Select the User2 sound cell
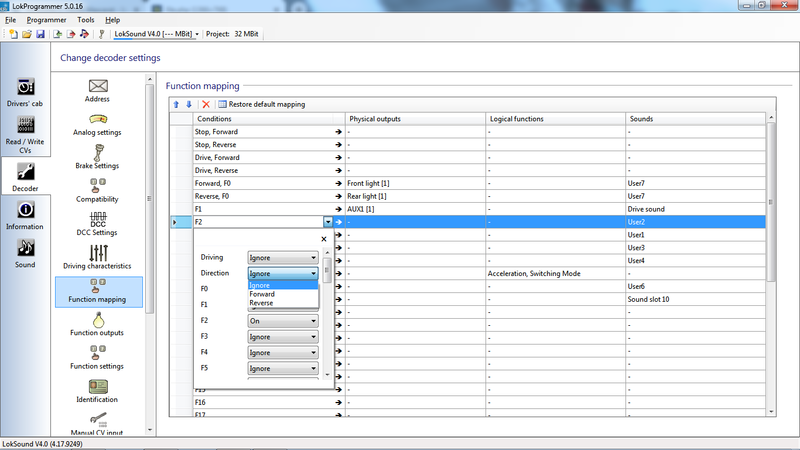This screenshot has height=450, width=800. [696, 222]
